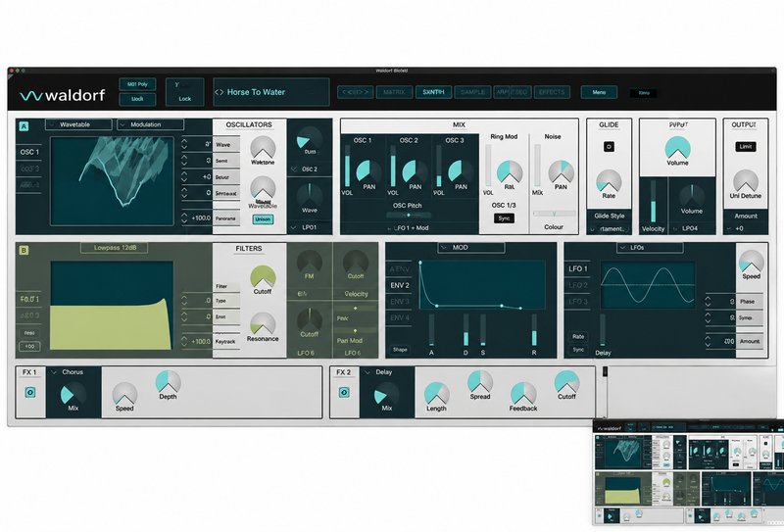Click the LFO Rate button
The image size is (784, 532).
pyautogui.click(x=578, y=336)
